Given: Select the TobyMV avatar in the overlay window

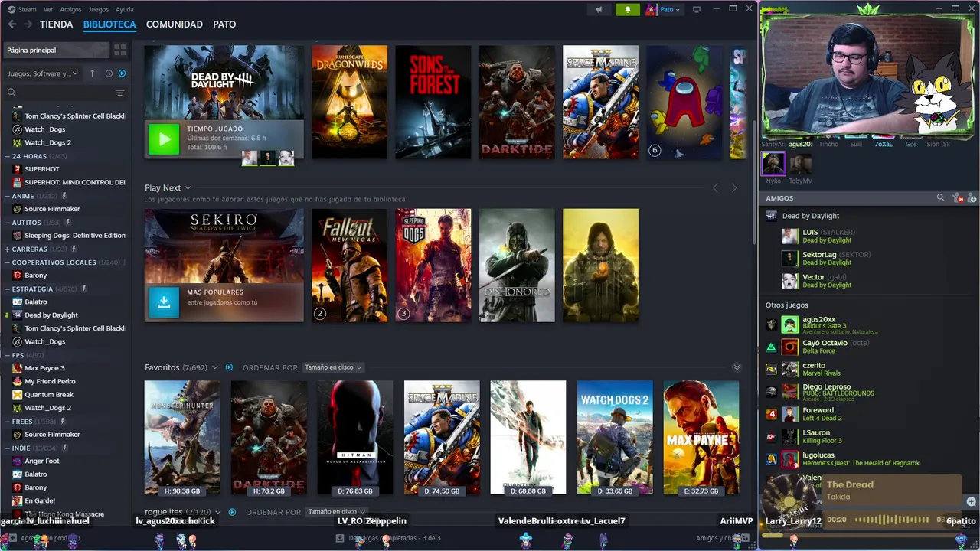Looking at the screenshot, I should 801,164.
